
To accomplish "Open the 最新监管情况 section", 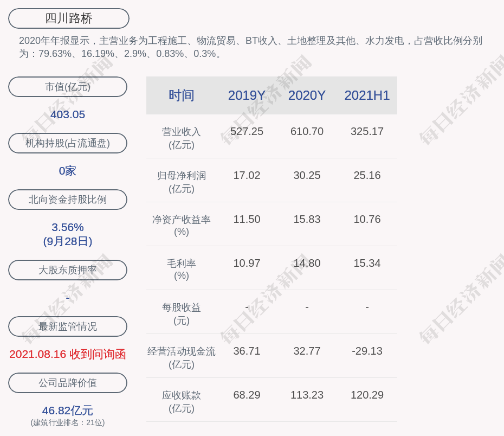I will 67,326.
